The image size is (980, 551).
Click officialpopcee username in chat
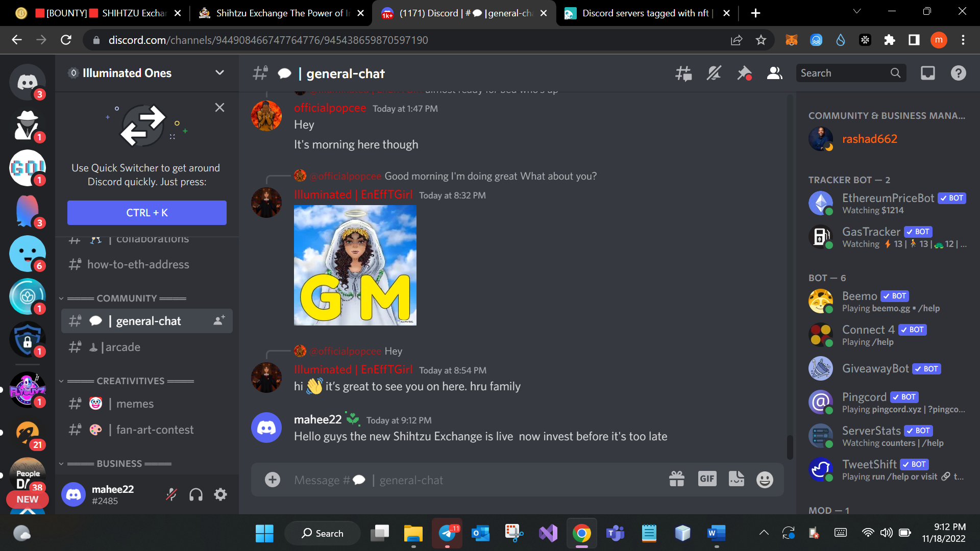pos(330,108)
